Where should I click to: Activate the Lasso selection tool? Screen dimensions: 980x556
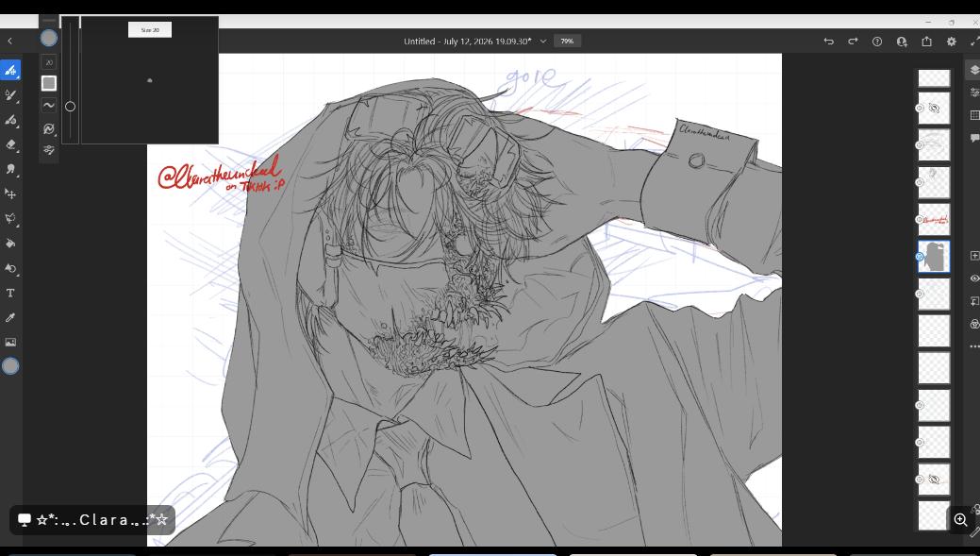10,218
